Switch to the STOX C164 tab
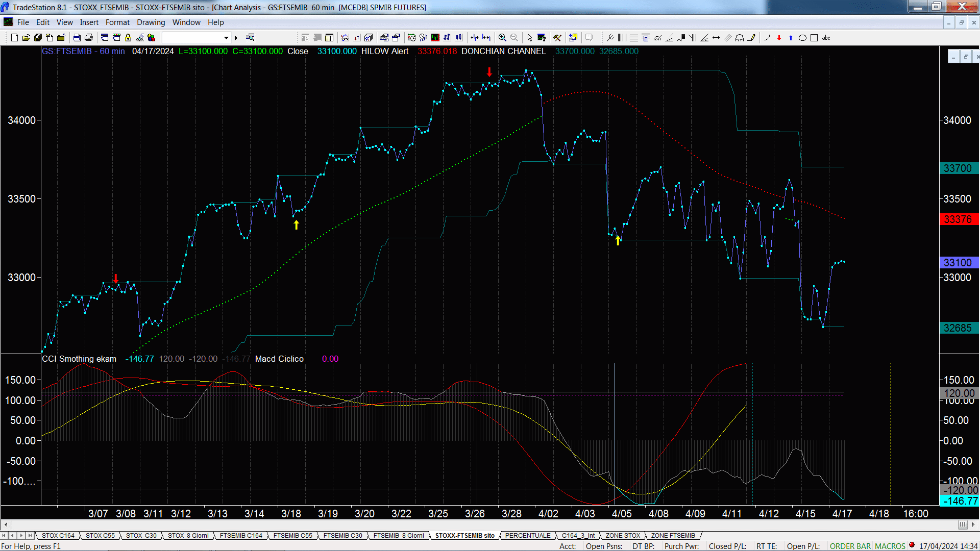The height and width of the screenshot is (551, 980). pyautogui.click(x=58, y=536)
